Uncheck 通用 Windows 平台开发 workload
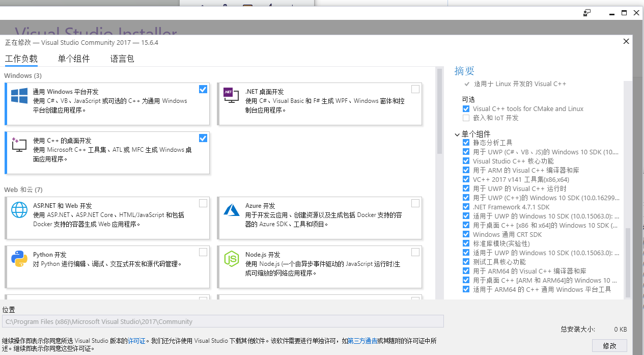The width and height of the screenshot is (644, 355). pos(203,89)
